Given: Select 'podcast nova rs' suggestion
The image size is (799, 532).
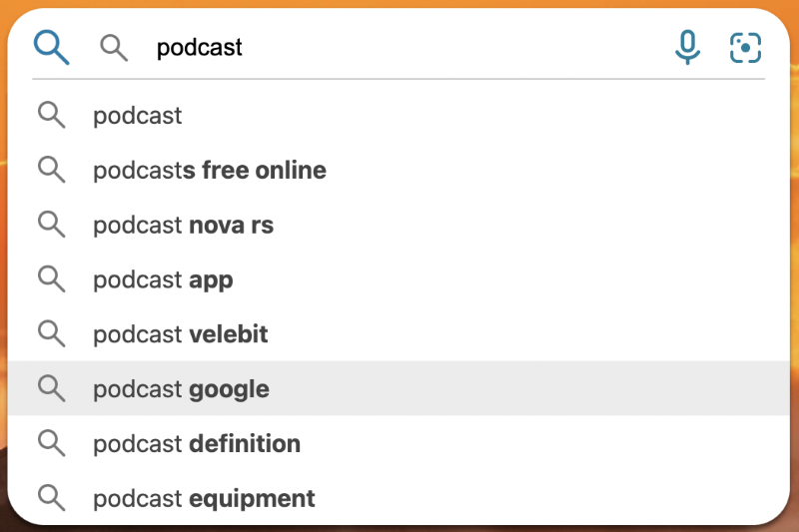Looking at the screenshot, I should 399,225.
